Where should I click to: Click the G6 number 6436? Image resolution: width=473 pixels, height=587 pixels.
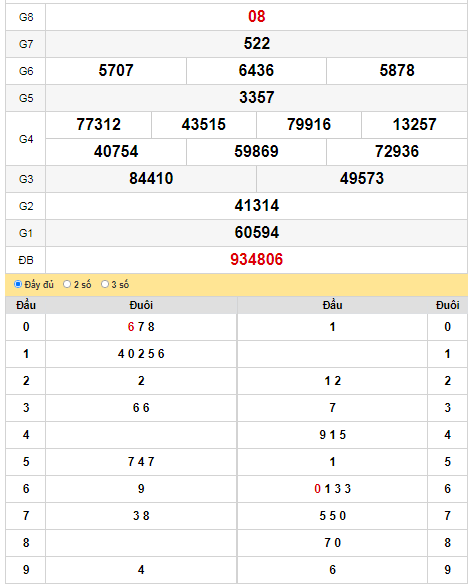click(x=257, y=70)
